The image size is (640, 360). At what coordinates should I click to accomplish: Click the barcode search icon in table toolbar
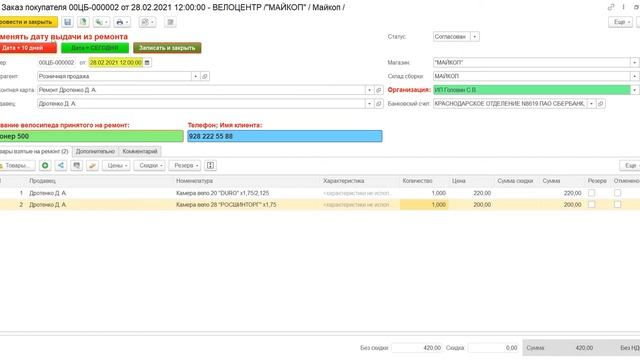pyautogui.click(x=77, y=165)
